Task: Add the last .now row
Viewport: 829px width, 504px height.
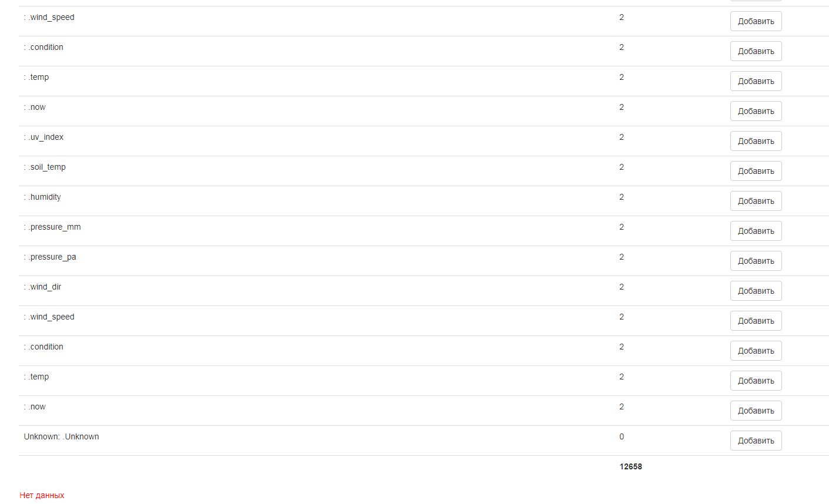Action: (x=756, y=411)
